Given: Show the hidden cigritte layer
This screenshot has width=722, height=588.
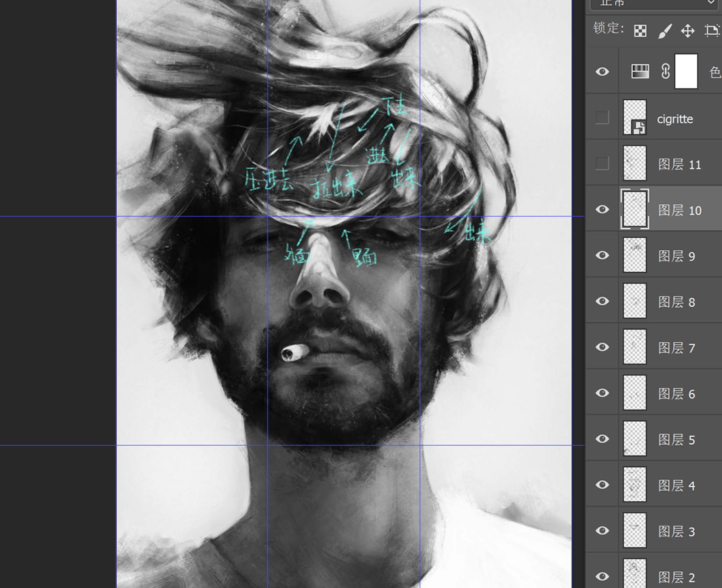Looking at the screenshot, I should pyautogui.click(x=602, y=118).
